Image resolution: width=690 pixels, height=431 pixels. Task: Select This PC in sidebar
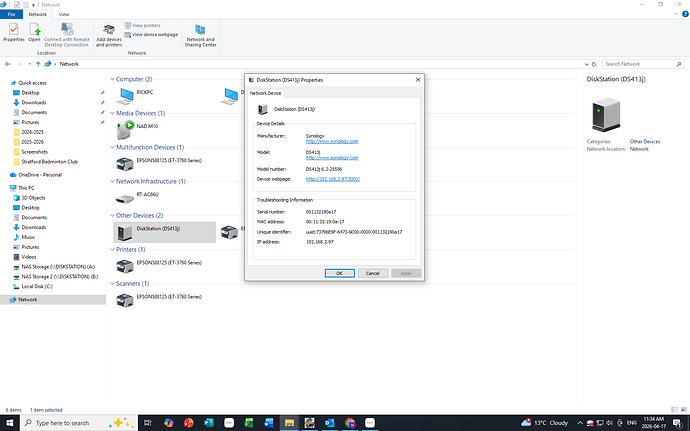26,188
